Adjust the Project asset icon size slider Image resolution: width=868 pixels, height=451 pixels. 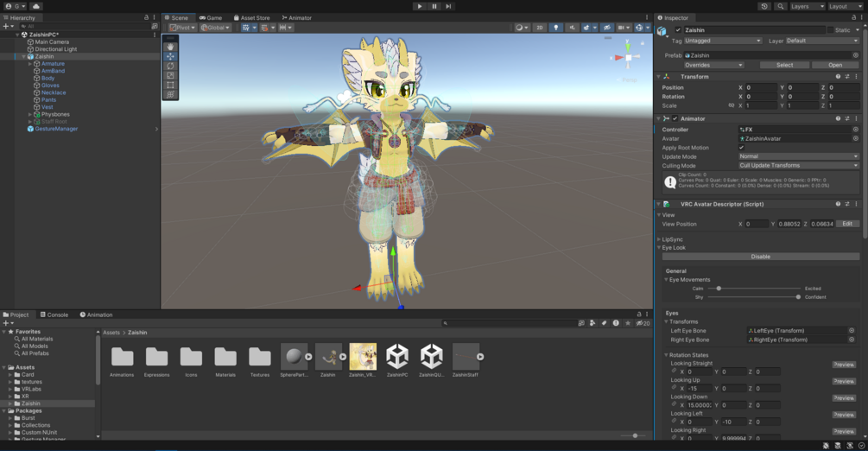point(631,435)
